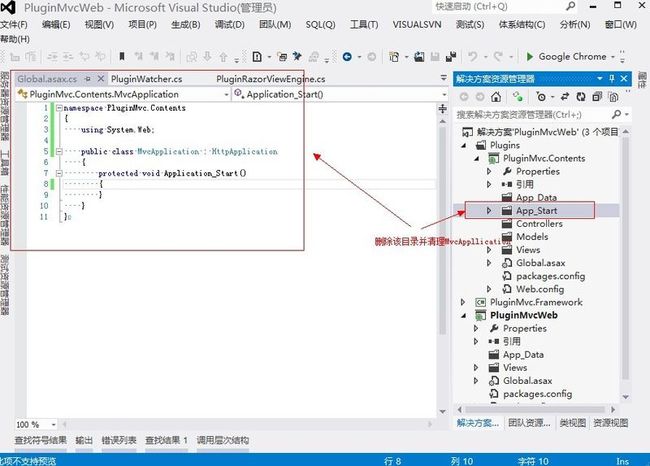Click the Back icon in Solution Explorer toolbar
Screen dimensions: 650x466
pos(464,97)
